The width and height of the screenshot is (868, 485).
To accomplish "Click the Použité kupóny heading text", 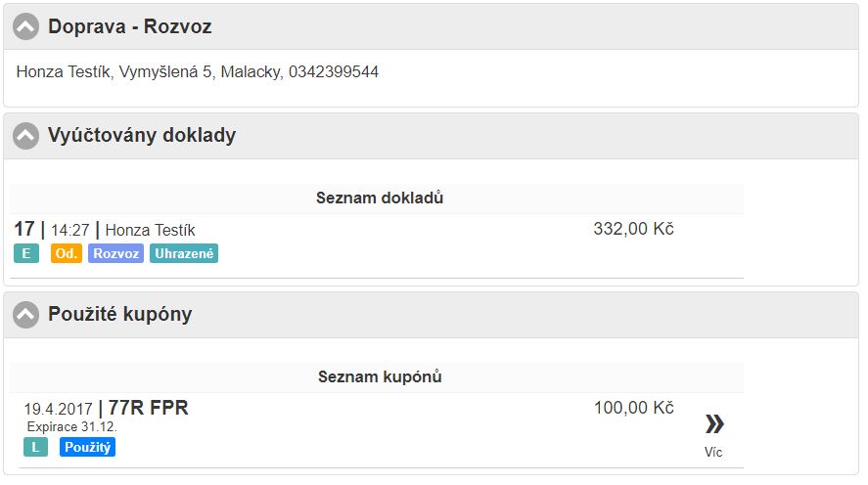I will (x=119, y=315).
